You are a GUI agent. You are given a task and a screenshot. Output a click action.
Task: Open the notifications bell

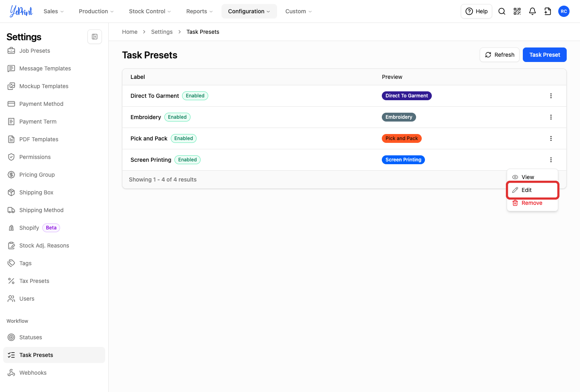click(x=532, y=11)
